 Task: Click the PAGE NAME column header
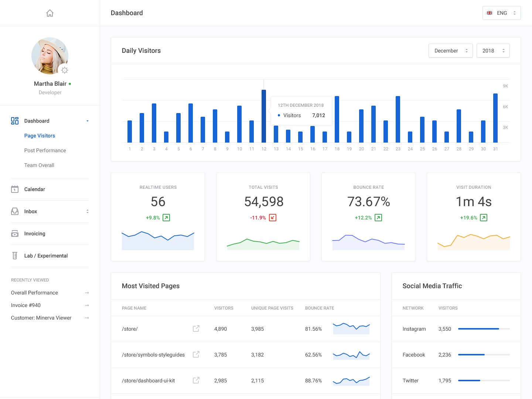point(134,308)
